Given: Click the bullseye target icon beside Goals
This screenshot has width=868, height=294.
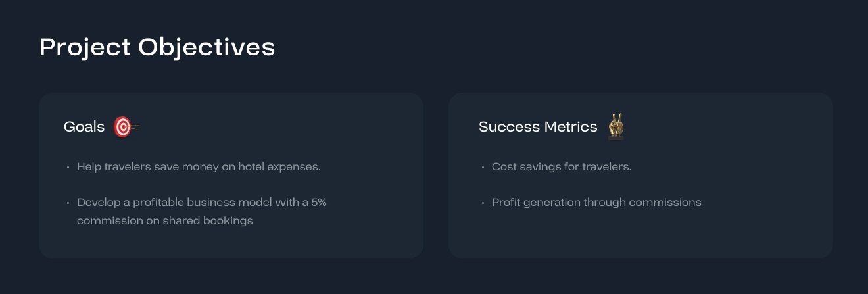Looking at the screenshot, I should [124, 127].
